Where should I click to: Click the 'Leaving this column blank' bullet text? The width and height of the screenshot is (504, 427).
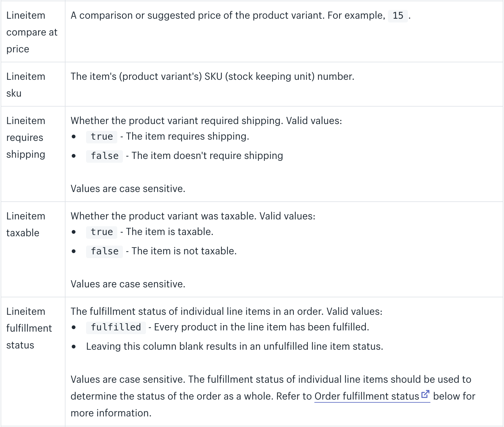click(235, 346)
